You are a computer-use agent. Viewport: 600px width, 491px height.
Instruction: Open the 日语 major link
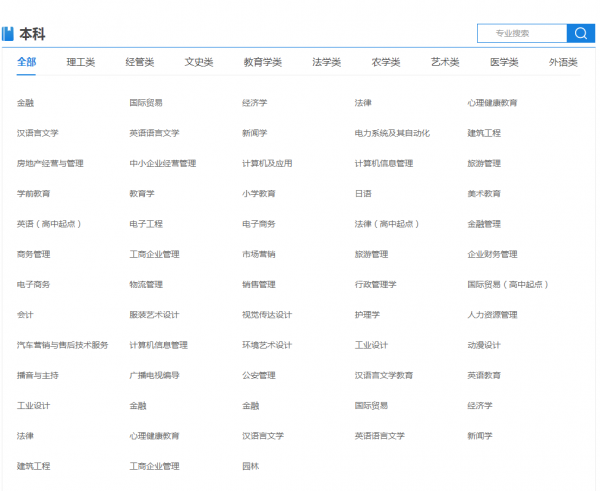pyautogui.click(x=363, y=194)
